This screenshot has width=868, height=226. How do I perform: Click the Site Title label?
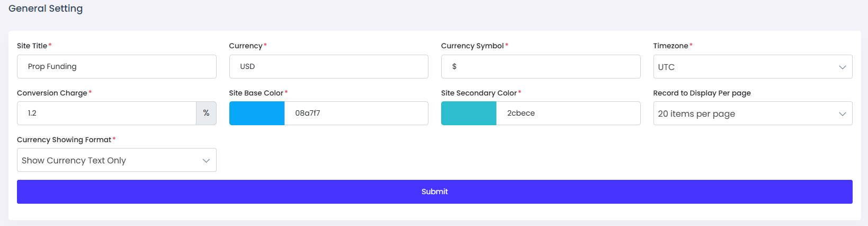pos(32,46)
